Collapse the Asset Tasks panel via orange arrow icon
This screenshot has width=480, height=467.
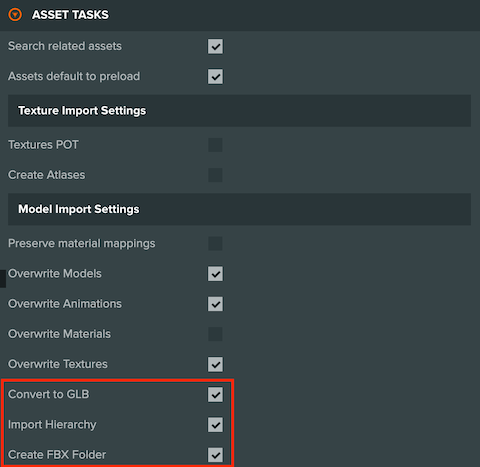(15, 15)
